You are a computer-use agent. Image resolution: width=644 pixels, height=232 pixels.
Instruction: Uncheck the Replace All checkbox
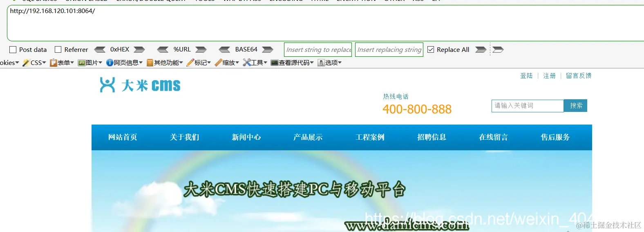click(x=431, y=49)
